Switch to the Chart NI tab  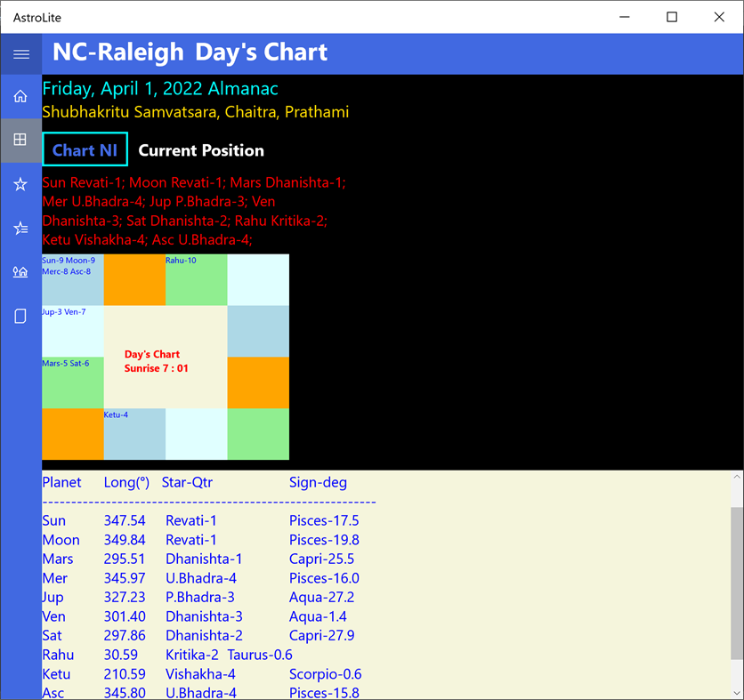click(x=85, y=149)
